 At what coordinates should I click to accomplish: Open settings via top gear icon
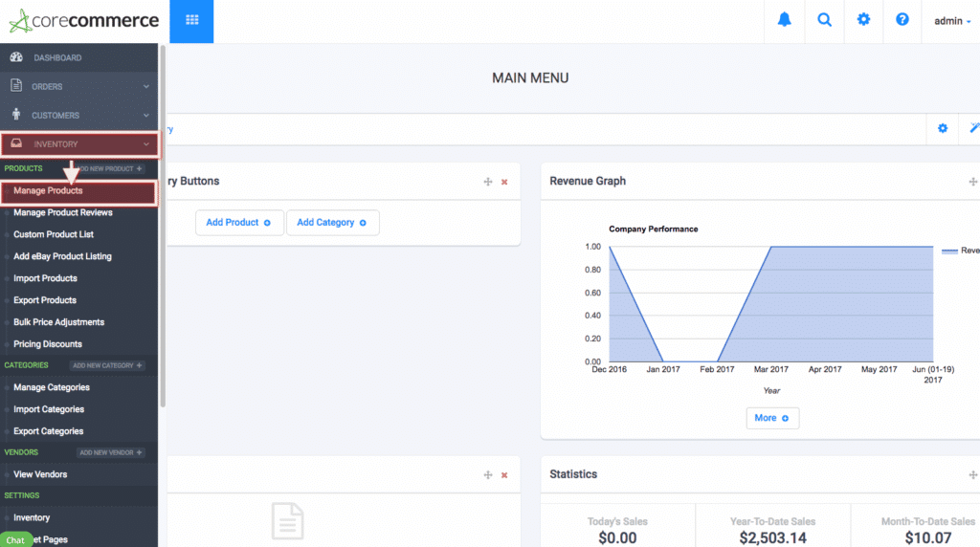tap(863, 20)
